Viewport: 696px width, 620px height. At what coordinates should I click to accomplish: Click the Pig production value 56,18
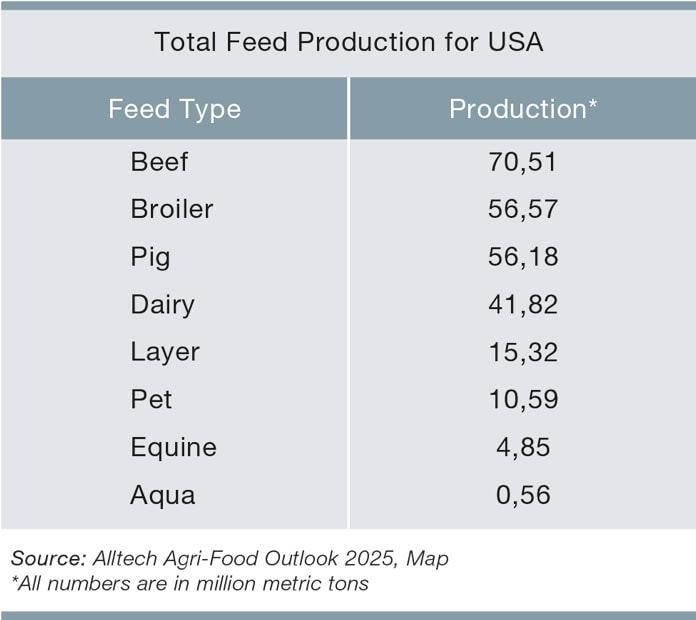click(x=522, y=257)
